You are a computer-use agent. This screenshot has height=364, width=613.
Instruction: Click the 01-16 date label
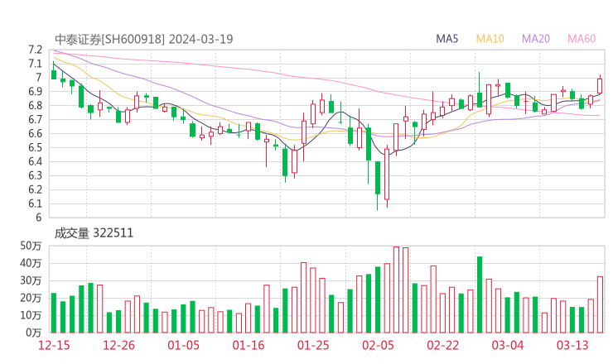tap(249, 345)
